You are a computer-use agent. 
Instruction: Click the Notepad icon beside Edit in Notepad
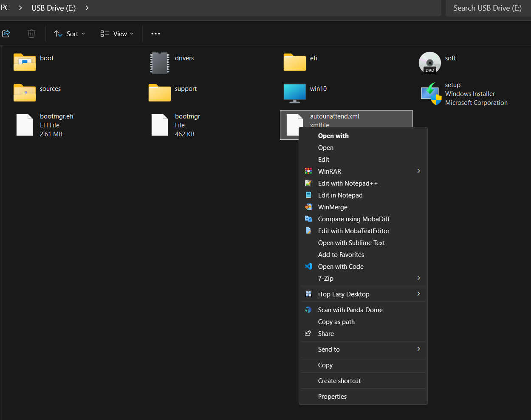(308, 195)
